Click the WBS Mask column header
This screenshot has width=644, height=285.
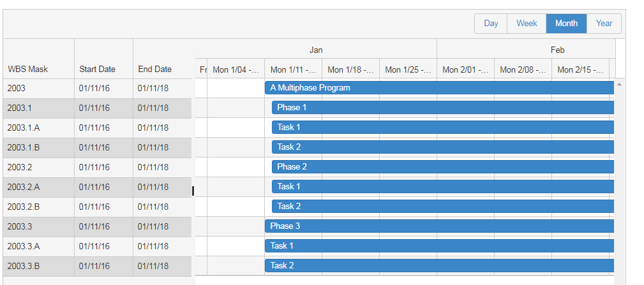point(28,69)
